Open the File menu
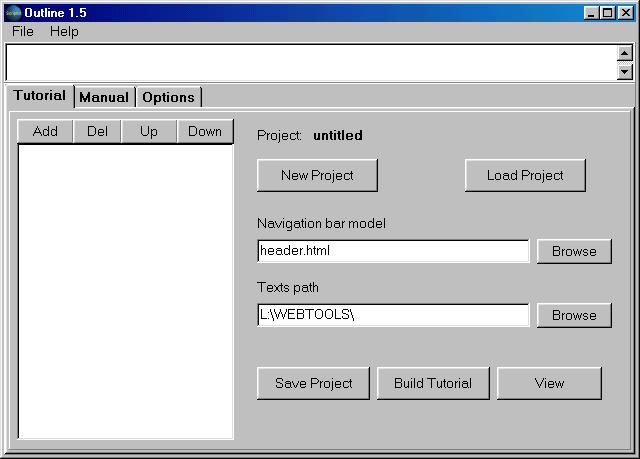The height and width of the screenshot is (459, 640). click(x=22, y=31)
